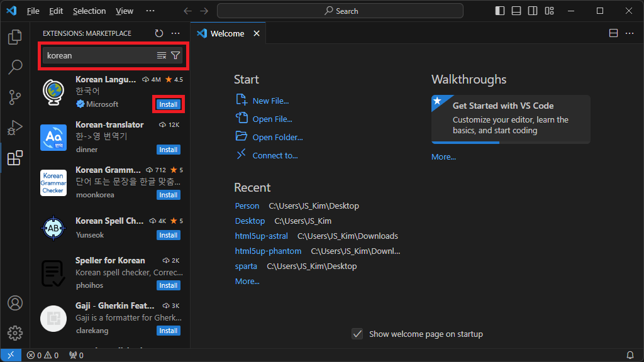644x362 pixels.
Task: Go back with the navigation arrow
Action: [x=187, y=11]
